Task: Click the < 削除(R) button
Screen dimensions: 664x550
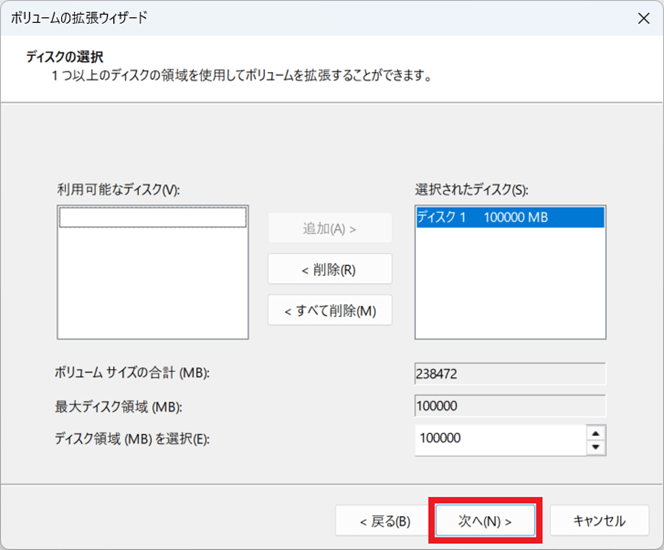Action: (x=329, y=269)
